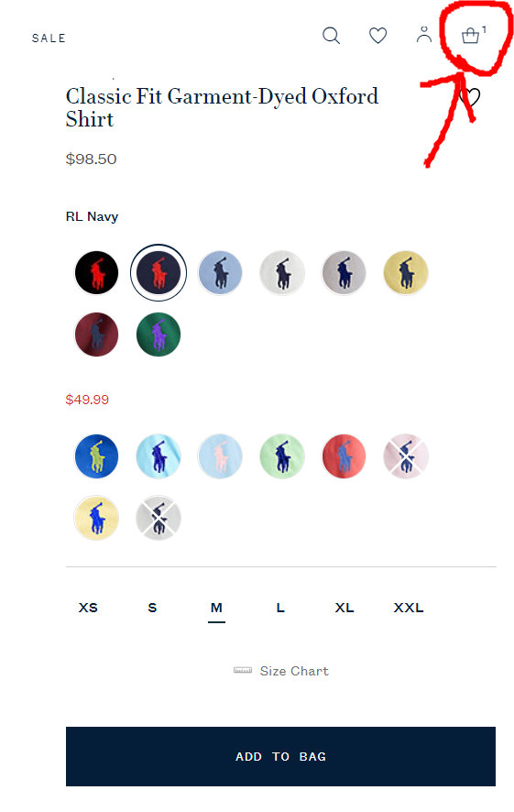This screenshot has height=812, width=514.
Task: Open the Size Chart link
Action: 294,671
